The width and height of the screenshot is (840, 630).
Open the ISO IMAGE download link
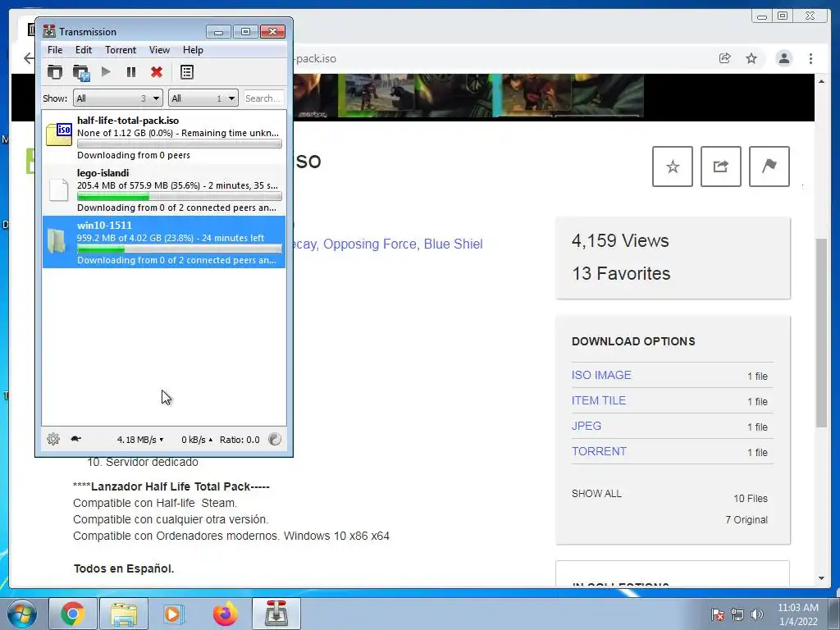(601, 375)
